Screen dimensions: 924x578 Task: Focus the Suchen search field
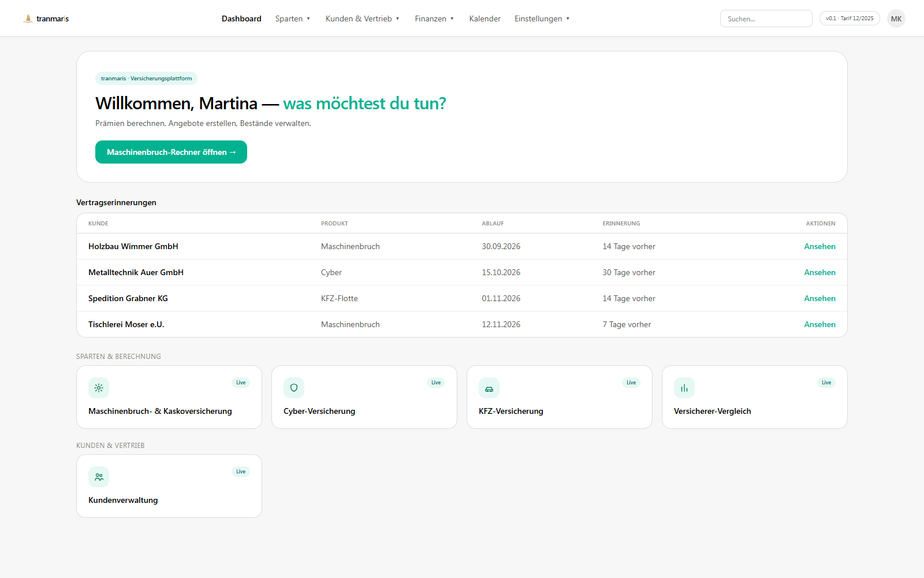766,18
